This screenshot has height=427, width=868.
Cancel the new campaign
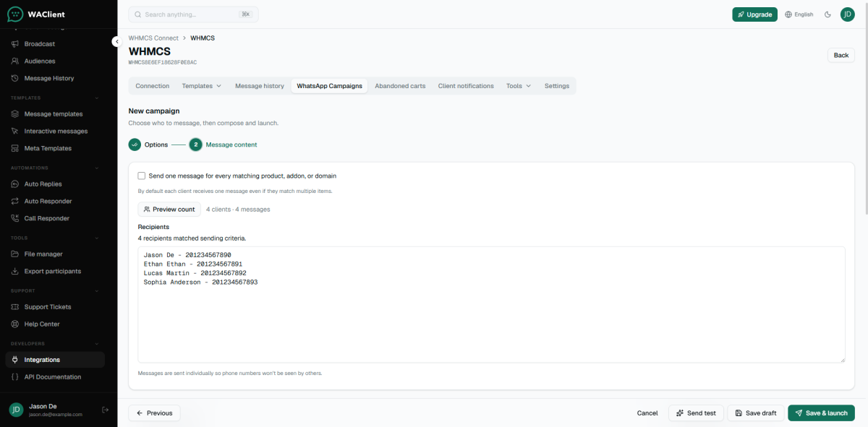pos(647,413)
